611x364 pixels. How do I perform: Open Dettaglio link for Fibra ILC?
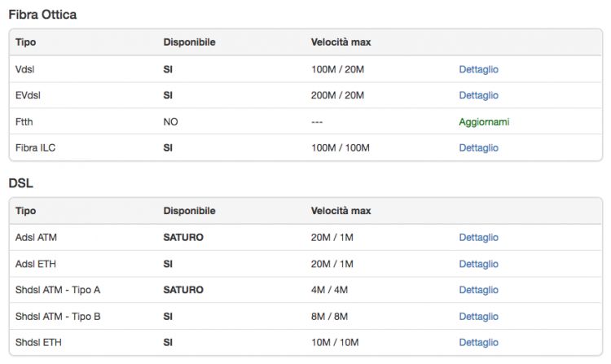coord(478,147)
